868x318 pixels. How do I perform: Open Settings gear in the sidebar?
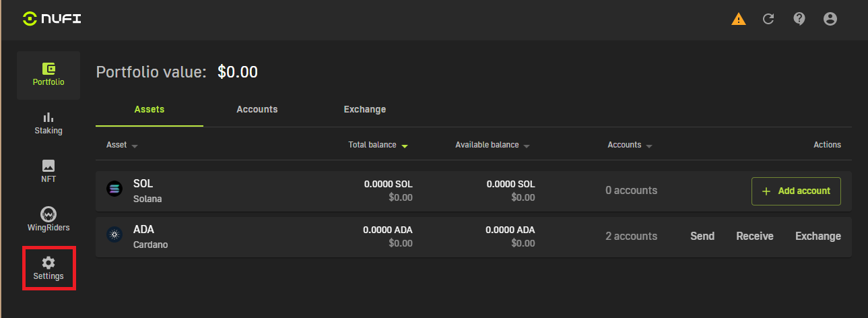pos(48,268)
